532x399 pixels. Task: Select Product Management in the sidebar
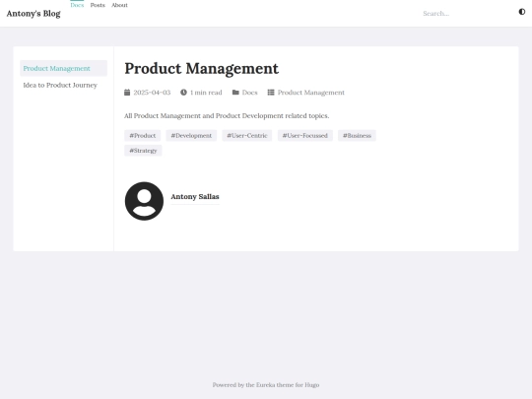[x=63, y=68]
